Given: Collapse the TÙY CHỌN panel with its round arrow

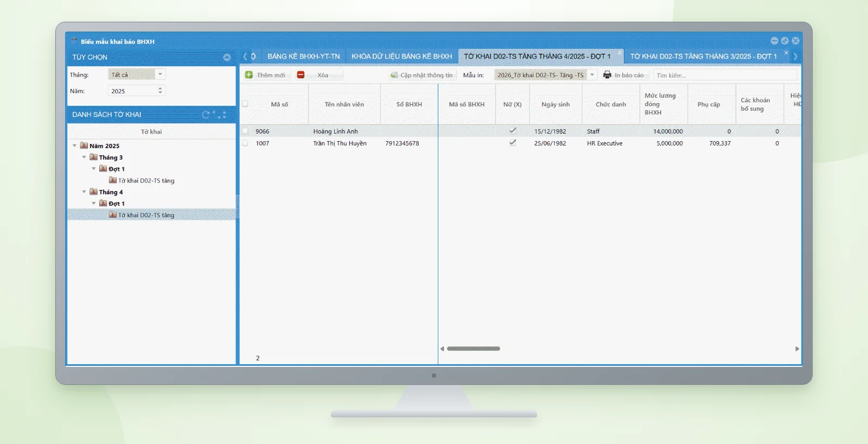Looking at the screenshot, I should pyautogui.click(x=227, y=57).
